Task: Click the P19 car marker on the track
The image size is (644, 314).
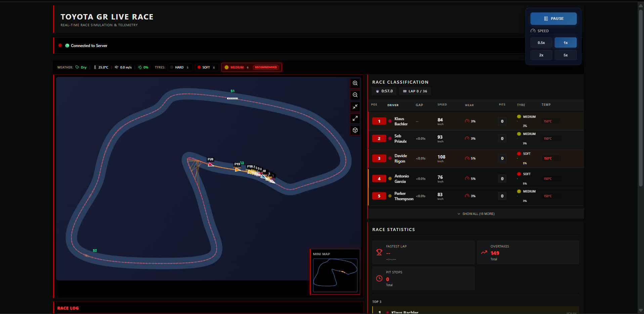Action: 238,169
